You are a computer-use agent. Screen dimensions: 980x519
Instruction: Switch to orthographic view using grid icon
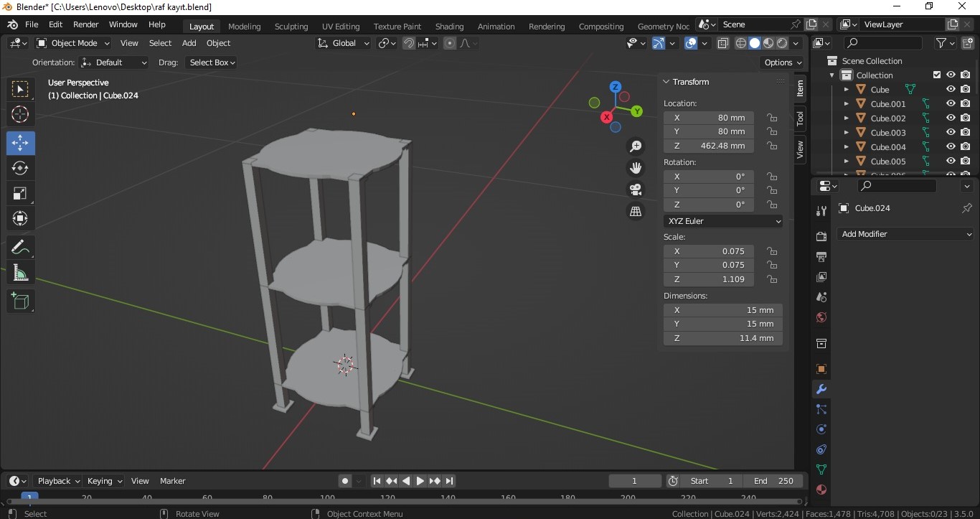(x=636, y=211)
